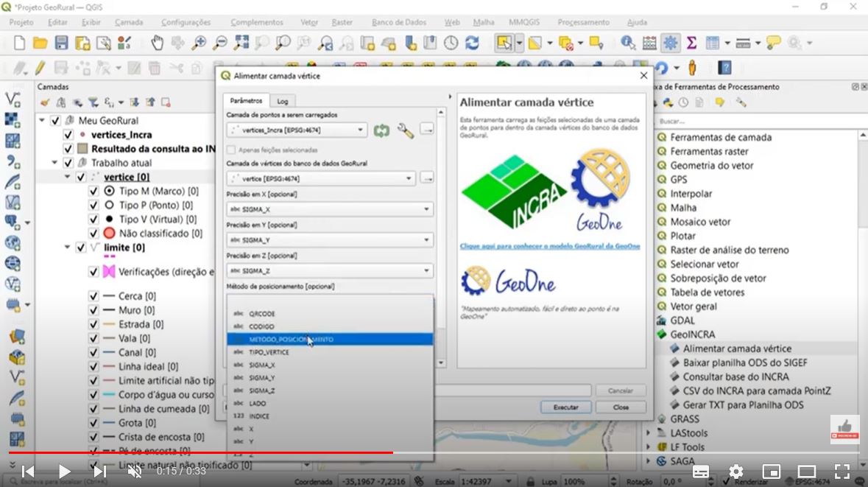Click the Zoom Full extent icon
This screenshot has width=868, height=487.
click(x=241, y=43)
